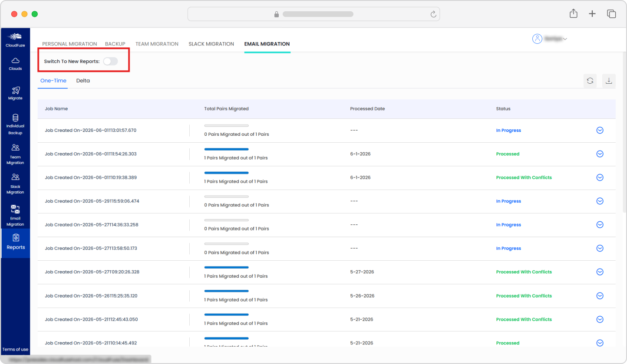Expand job created 2026-06-01T11:54:26.303
This screenshot has width=627, height=364.
click(600, 154)
